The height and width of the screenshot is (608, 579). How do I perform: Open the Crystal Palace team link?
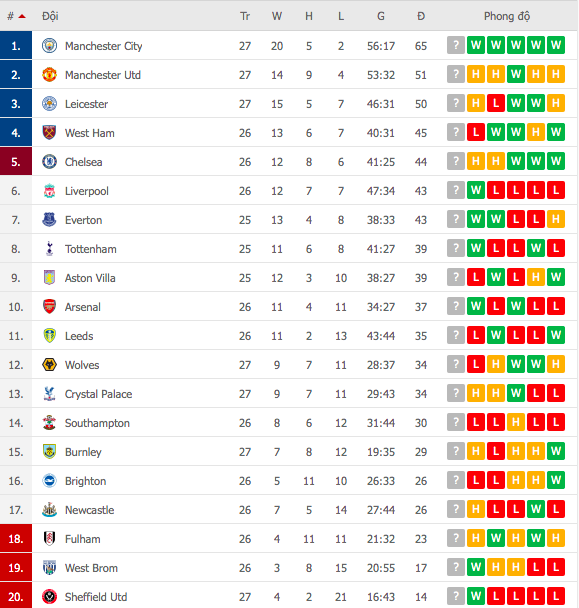tap(99, 394)
